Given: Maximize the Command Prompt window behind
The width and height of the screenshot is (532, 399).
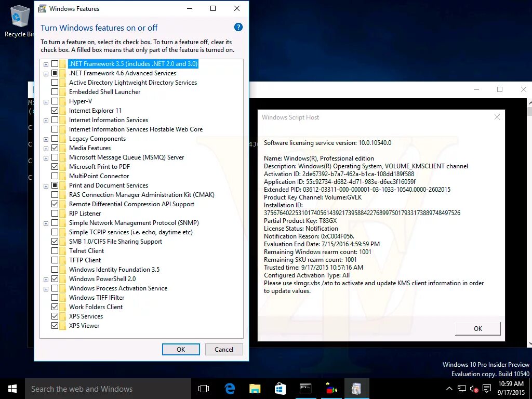Looking at the screenshot, I should coord(500,89).
